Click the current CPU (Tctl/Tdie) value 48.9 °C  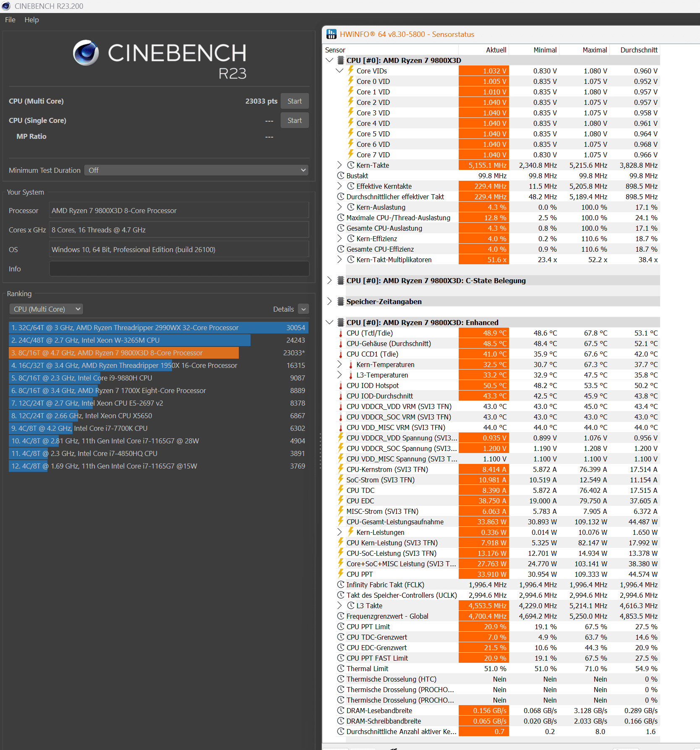pos(484,333)
